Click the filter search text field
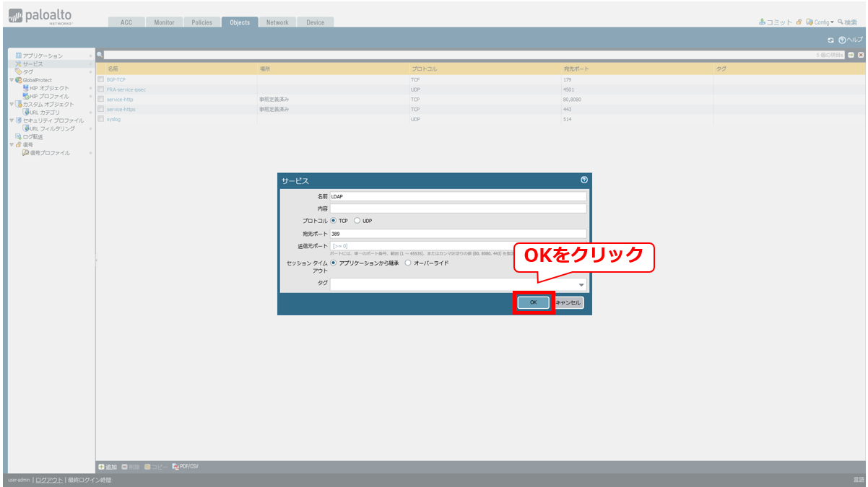 (x=473, y=55)
